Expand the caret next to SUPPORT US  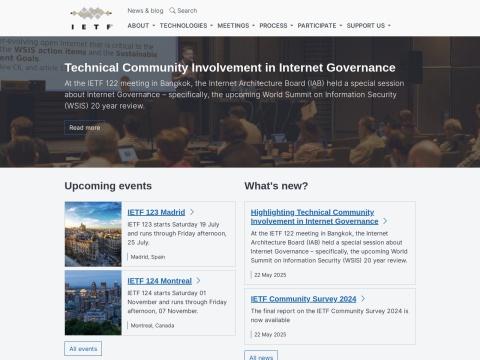coord(389,26)
